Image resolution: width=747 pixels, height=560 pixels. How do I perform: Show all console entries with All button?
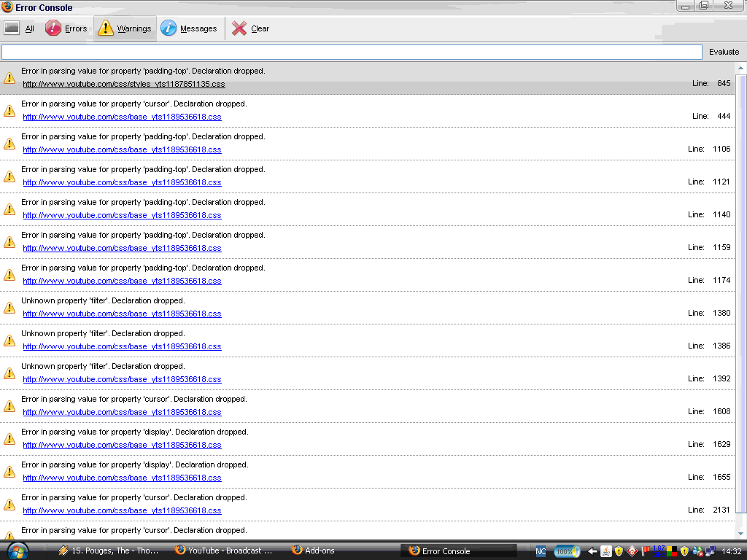[20, 28]
